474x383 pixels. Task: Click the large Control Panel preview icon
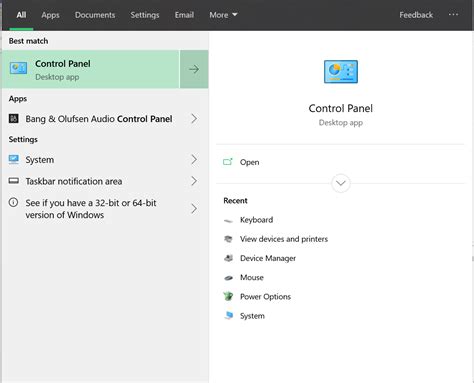click(341, 72)
